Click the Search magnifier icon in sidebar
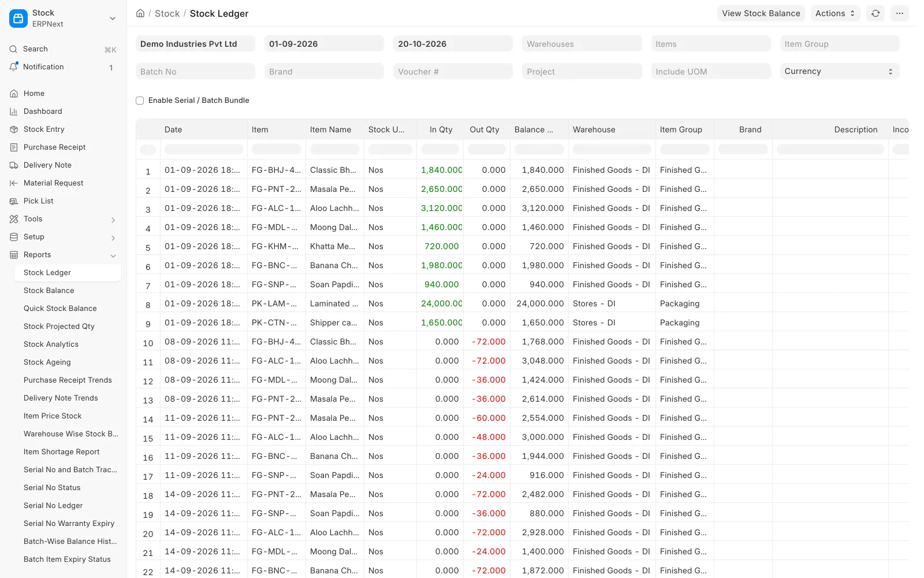The height and width of the screenshot is (578, 924). [x=13, y=49]
